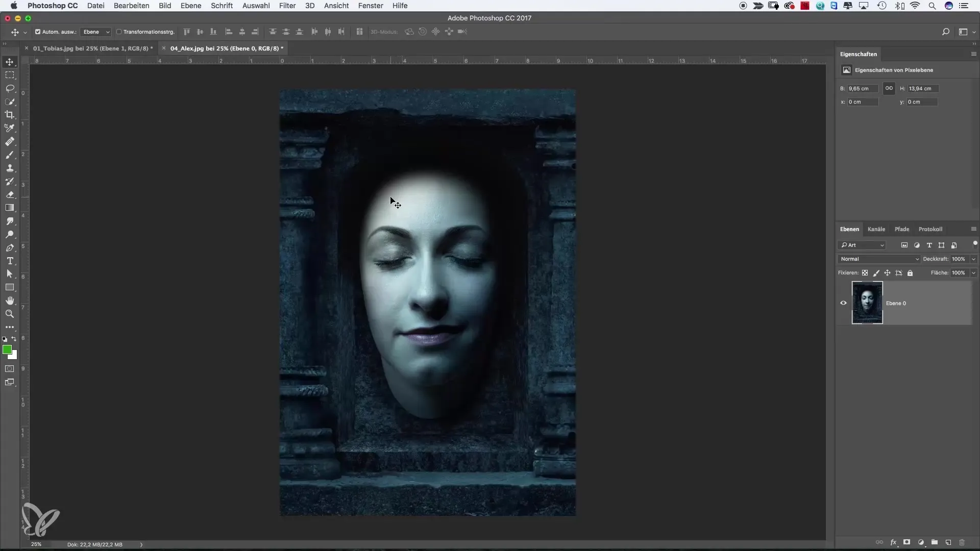
Task: Create a new group folder button
Action: click(935, 542)
